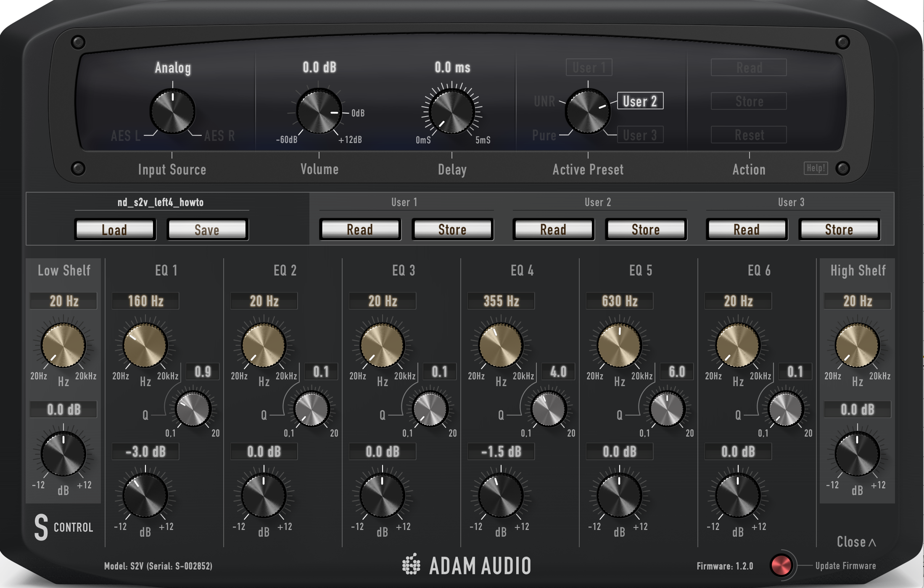Click the EQ 1 Q knob
Image resolution: width=924 pixels, height=588 pixels.
tap(193, 409)
